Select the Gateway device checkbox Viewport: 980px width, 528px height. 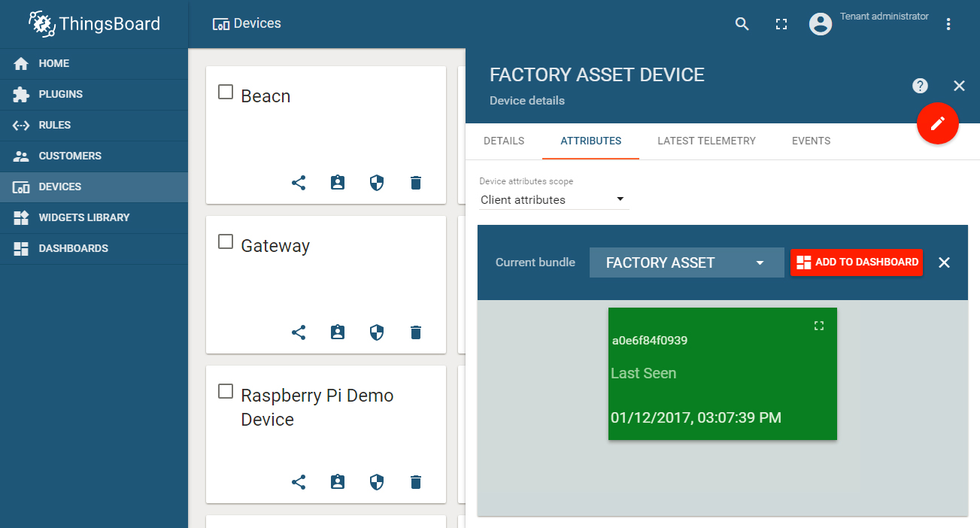coord(226,241)
